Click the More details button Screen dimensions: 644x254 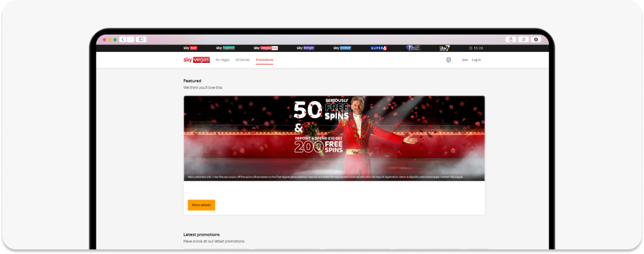(201, 205)
